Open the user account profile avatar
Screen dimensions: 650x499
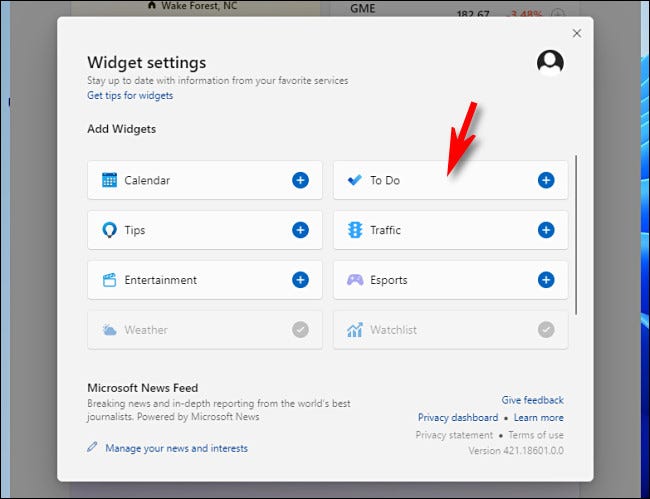(550, 63)
